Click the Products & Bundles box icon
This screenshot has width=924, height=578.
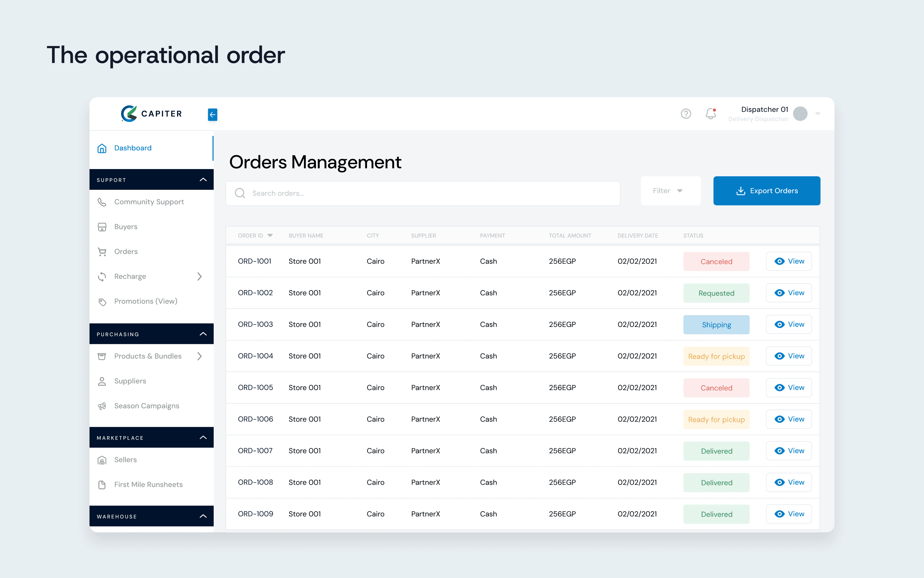click(102, 356)
